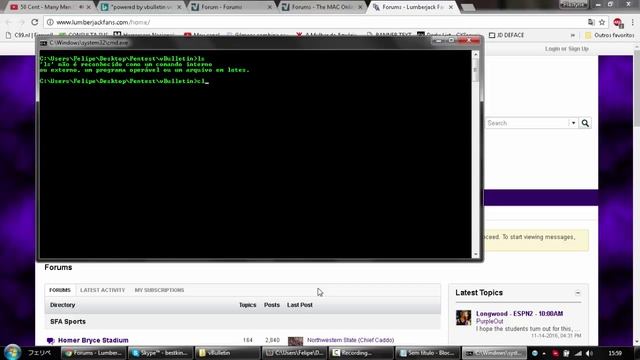Select the LATEST ACTIVITY tab
Image resolution: width=640 pixels, height=360 pixels.
click(102, 290)
